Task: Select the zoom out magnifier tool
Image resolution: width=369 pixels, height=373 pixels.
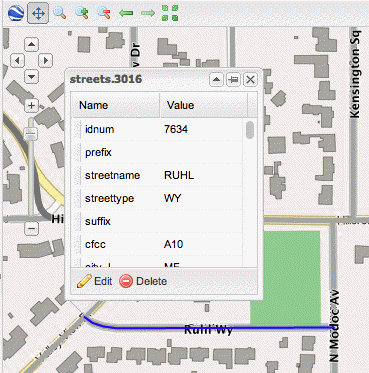Action: pyautogui.click(x=104, y=13)
